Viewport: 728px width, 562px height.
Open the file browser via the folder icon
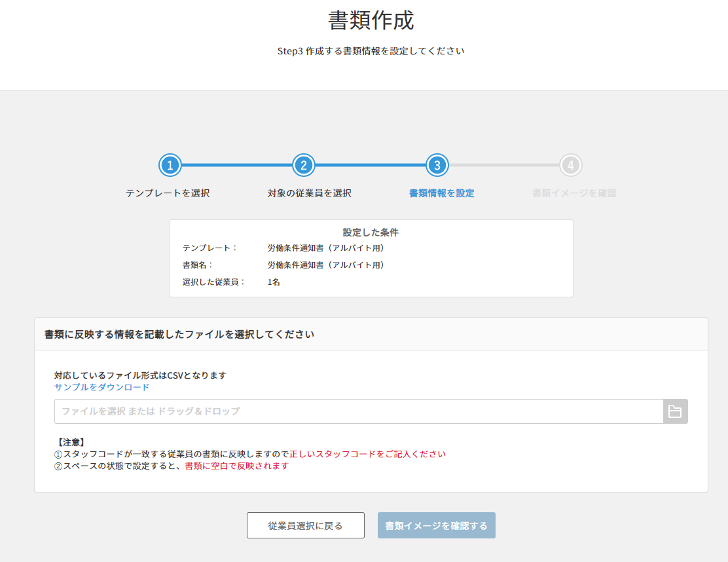(675, 411)
